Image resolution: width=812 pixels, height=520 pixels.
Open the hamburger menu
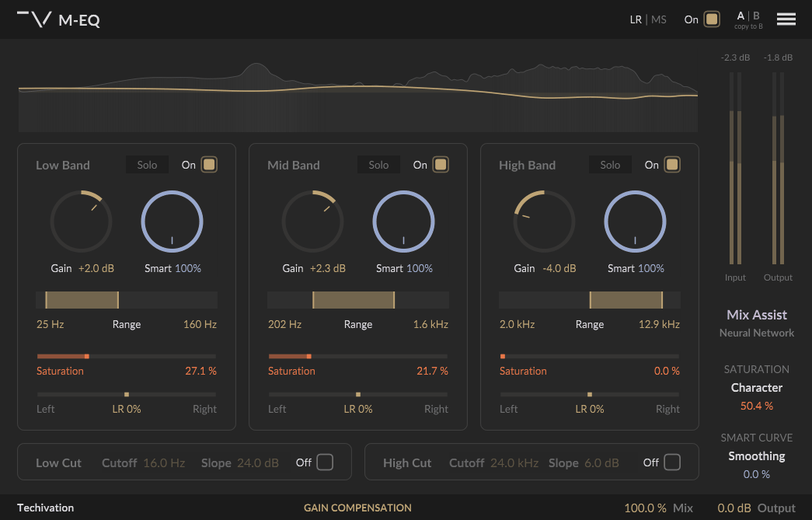[786, 19]
